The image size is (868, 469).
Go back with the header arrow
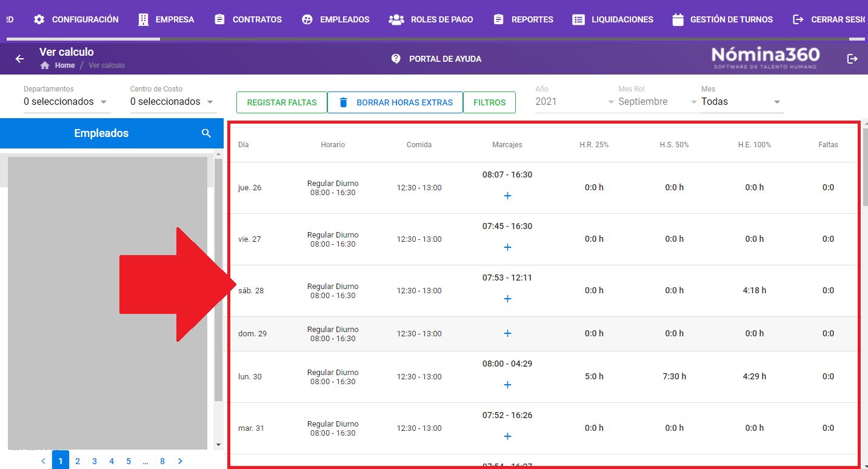[19, 59]
